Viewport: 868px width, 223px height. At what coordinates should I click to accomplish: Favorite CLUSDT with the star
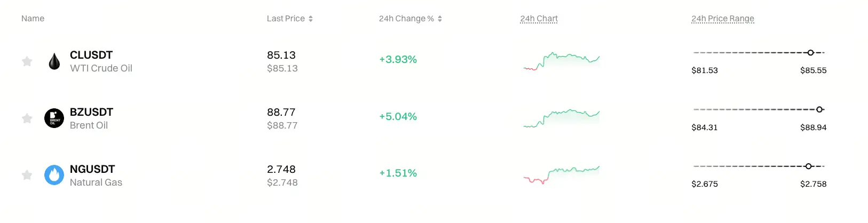27,61
